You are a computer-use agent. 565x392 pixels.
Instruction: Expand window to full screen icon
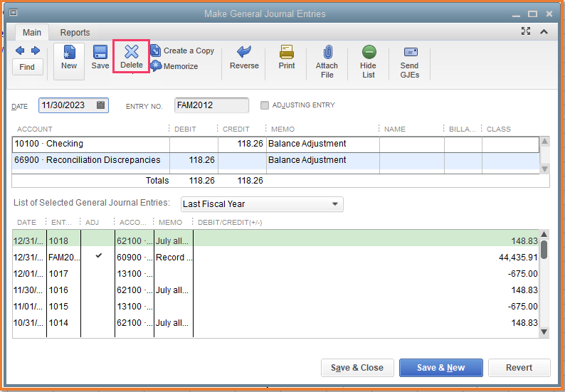point(526,31)
